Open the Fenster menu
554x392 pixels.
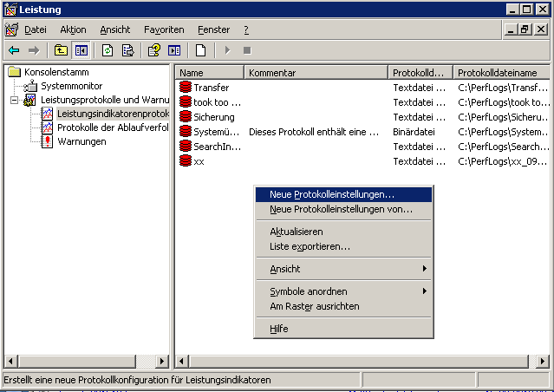214,29
